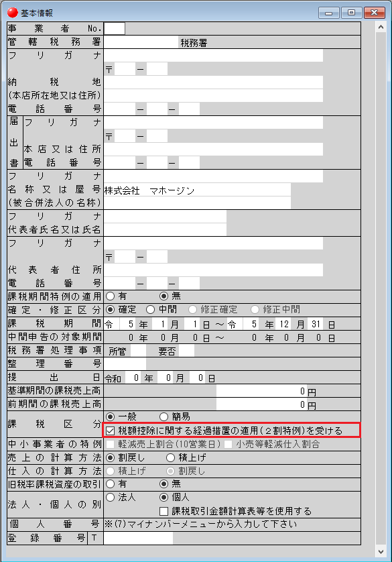
Task: Select 簡易 for 課税区分
Action: click(164, 417)
